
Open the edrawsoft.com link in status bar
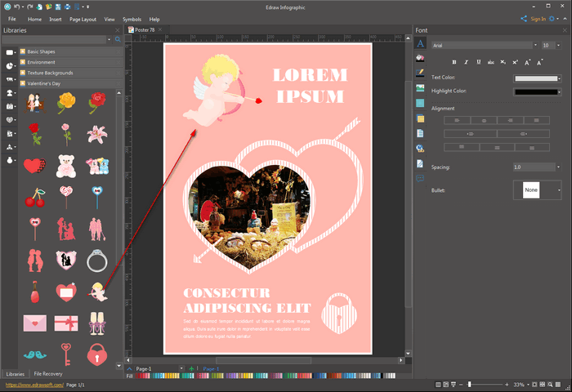pyautogui.click(x=32, y=384)
